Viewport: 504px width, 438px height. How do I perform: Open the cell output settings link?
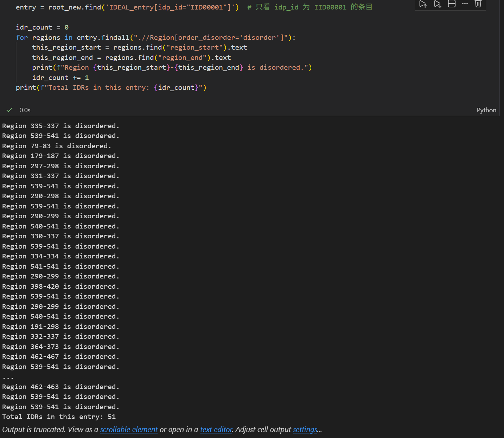click(x=305, y=430)
